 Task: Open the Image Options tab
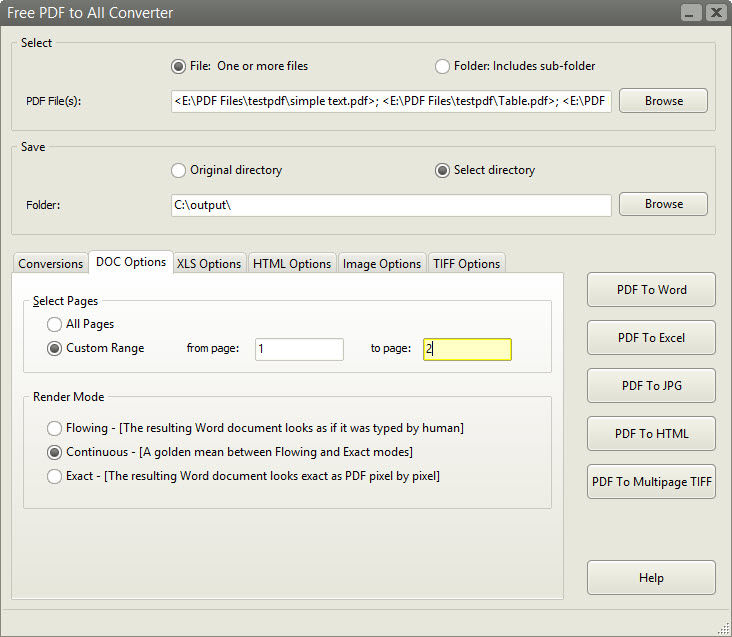point(381,264)
